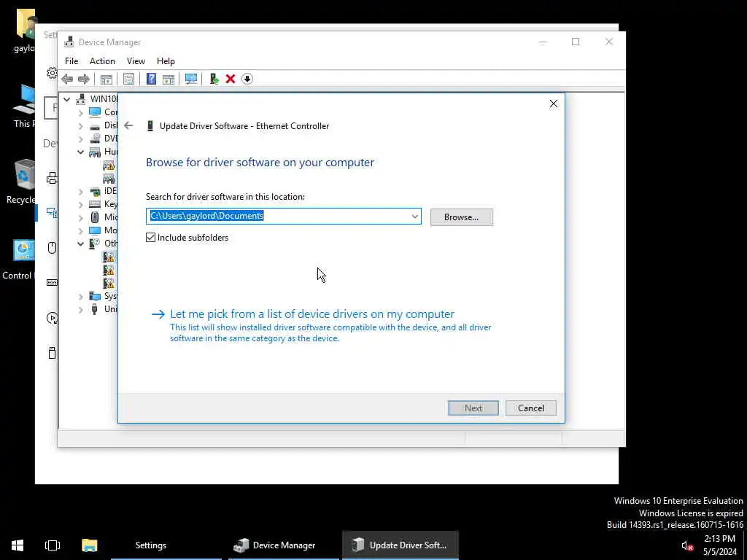Image resolution: width=747 pixels, height=560 pixels.
Task: Expand the IDE controllers tree node
Action: pyautogui.click(x=80, y=192)
